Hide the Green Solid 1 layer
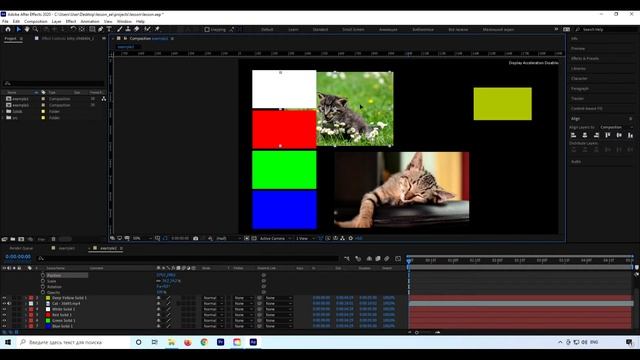640x360 pixels. [x=4, y=321]
